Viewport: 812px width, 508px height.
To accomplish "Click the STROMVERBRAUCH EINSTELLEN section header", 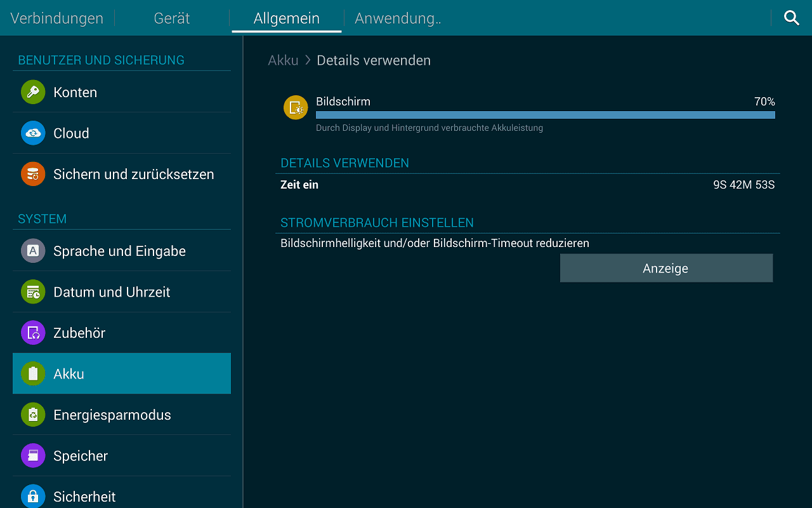I will (377, 223).
